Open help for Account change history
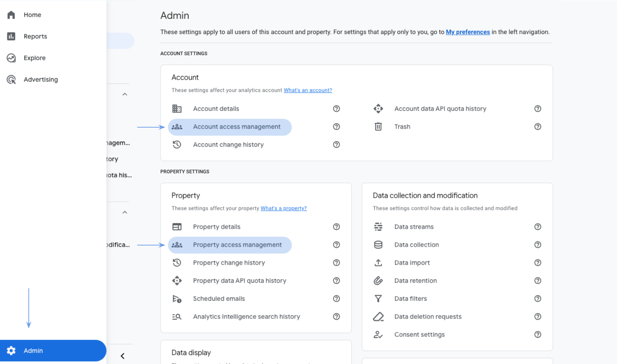 [x=336, y=145]
